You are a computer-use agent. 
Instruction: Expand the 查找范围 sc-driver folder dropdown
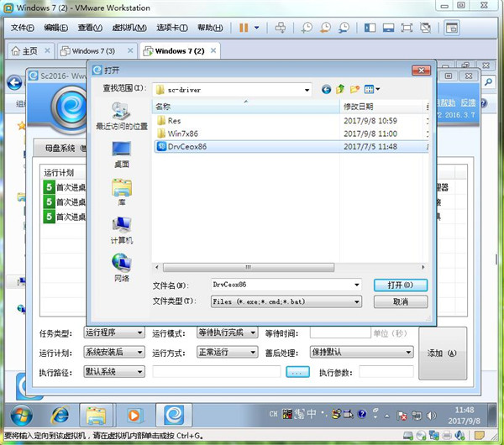[x=307, y=90]
